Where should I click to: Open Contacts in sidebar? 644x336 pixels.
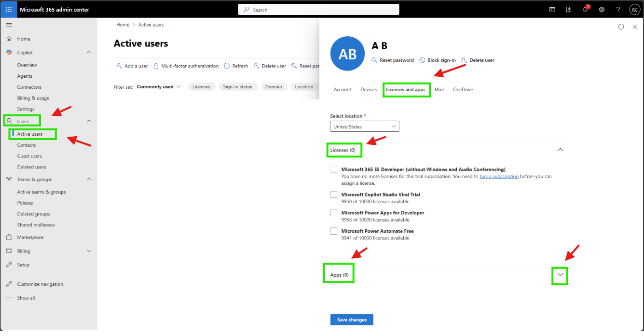click(27, 145)
